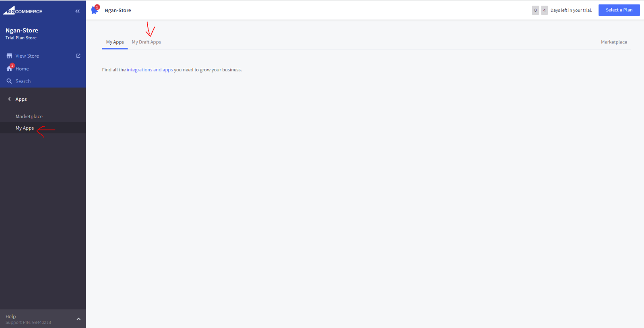Viewport: 644px width, 328px height.
Task: Collapse the sidebar with double chevron
Action: (77, 11)
